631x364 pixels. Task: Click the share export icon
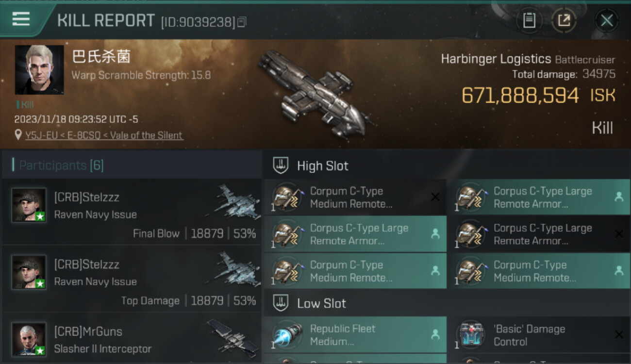[564, 20]
